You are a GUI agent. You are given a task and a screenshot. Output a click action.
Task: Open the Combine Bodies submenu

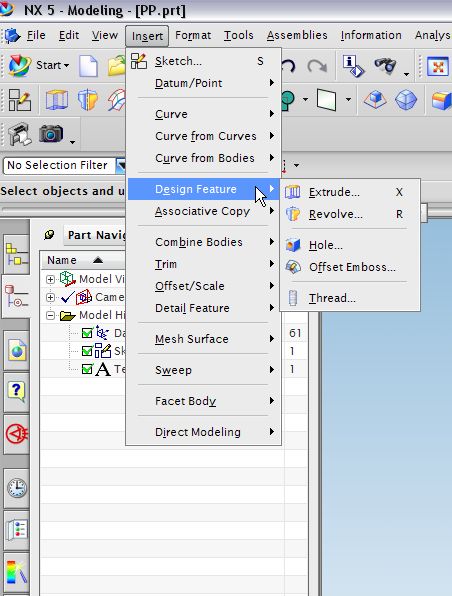point(203,242)
